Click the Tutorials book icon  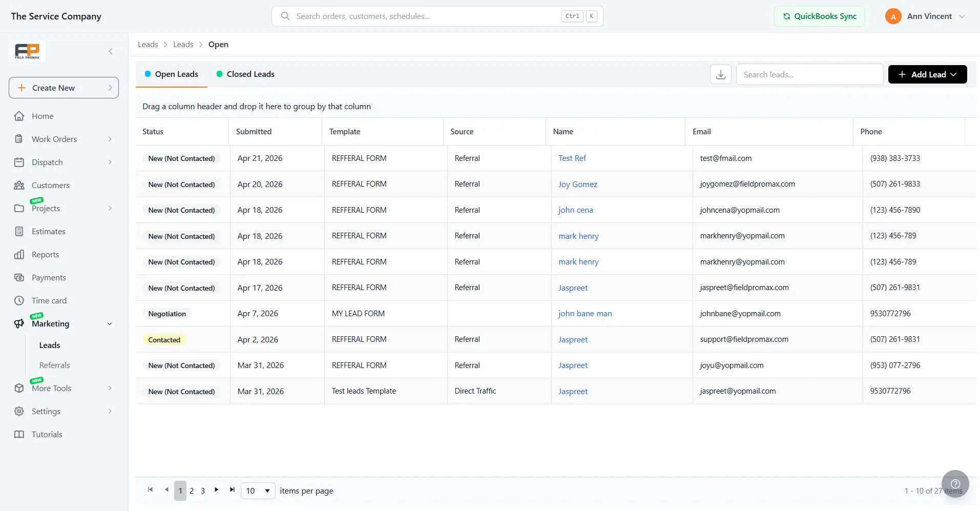(x=19, y=434)
